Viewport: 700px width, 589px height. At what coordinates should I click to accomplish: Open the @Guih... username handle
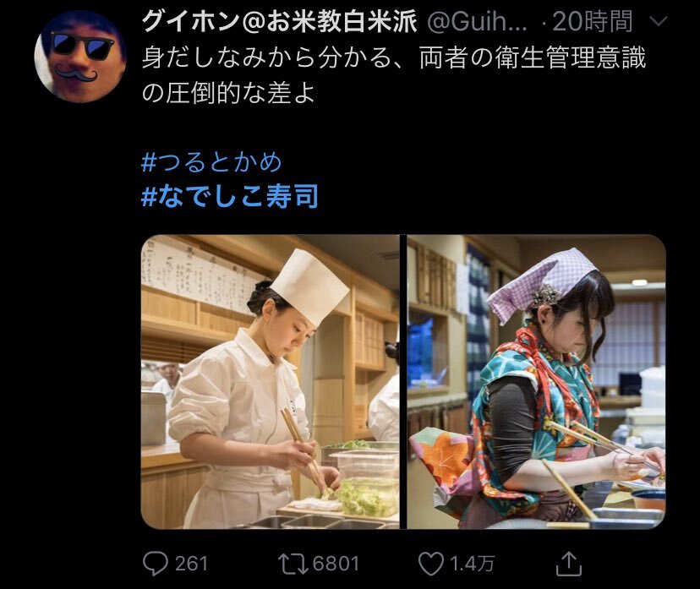click(x=477, y=21)
